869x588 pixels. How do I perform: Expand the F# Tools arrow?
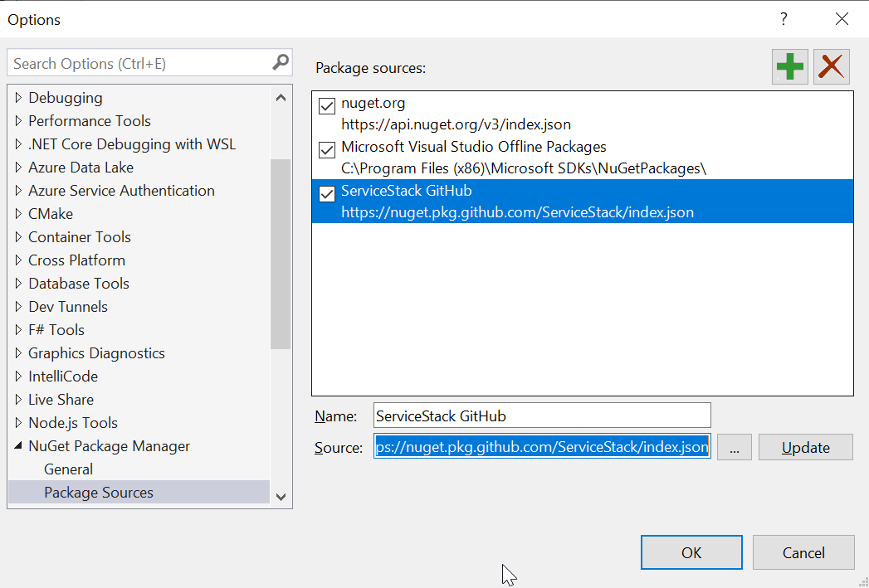(18, 330)
